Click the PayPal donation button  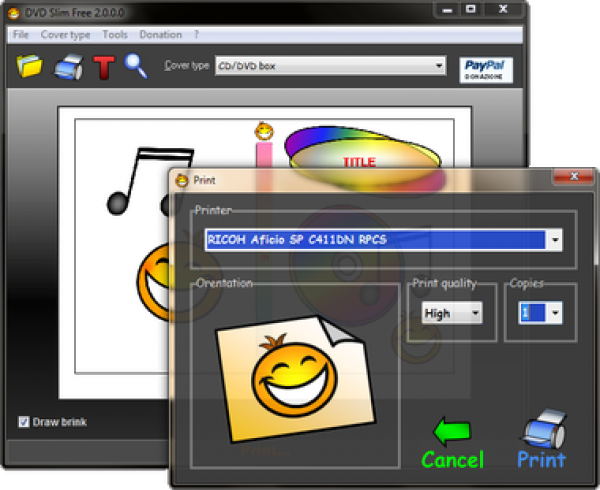pos(486,70)
